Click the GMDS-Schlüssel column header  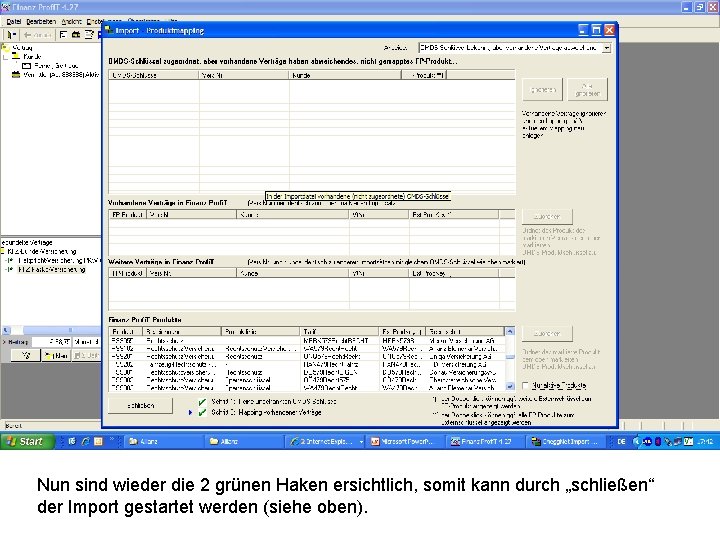click(154, 75)
